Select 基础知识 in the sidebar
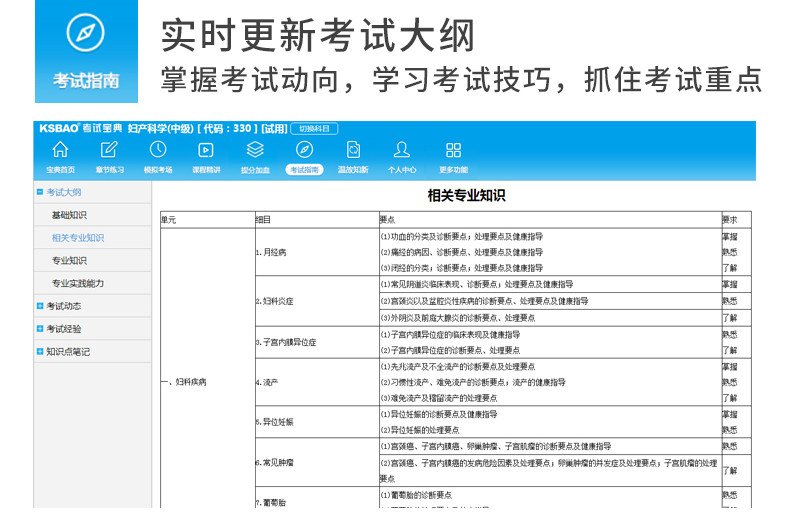The height and width of the screenshot is (523, 790). tap(69, 215)
